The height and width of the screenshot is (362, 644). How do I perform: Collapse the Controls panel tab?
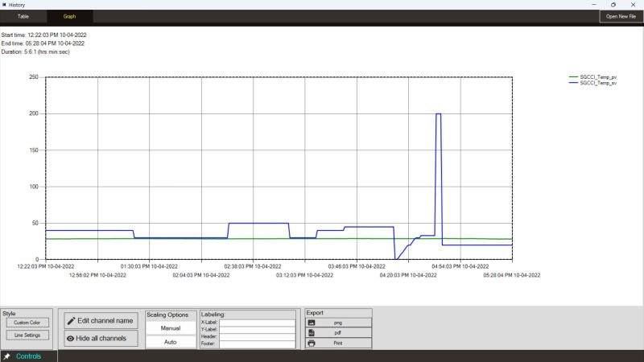pos(28,356)
